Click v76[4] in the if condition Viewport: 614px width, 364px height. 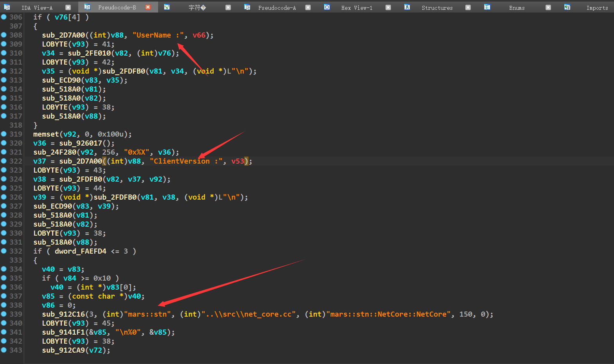point(67,17)
